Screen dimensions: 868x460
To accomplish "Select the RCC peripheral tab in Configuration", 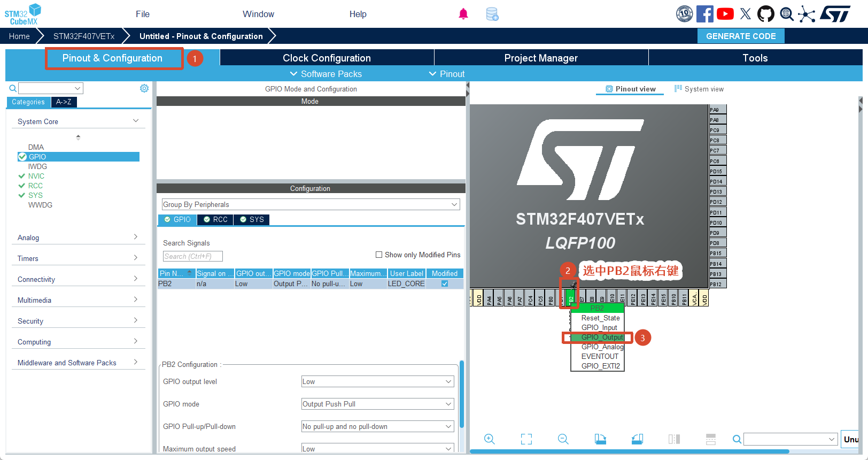I will pos(215,219).
